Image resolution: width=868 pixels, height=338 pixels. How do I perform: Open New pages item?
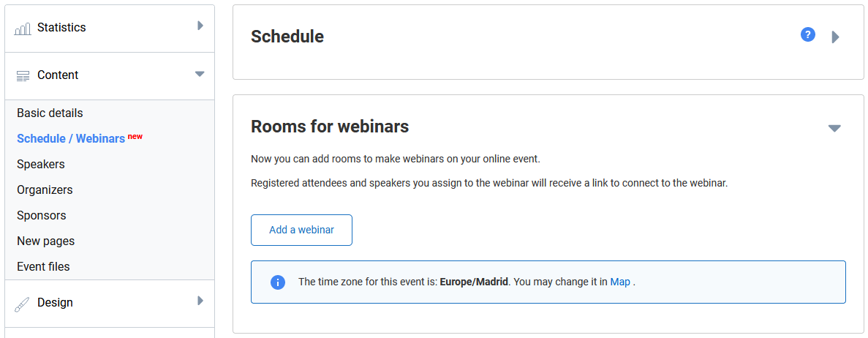tap(46, 241)
